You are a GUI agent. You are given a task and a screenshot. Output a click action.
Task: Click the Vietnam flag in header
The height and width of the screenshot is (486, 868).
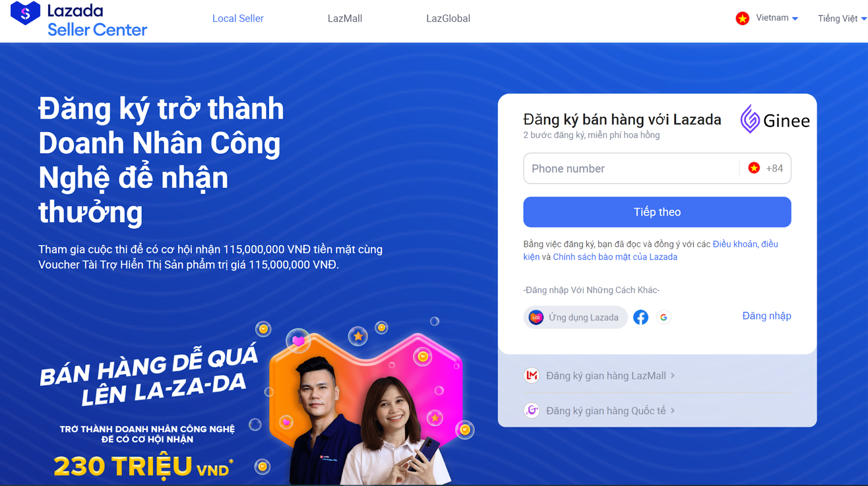742,18
